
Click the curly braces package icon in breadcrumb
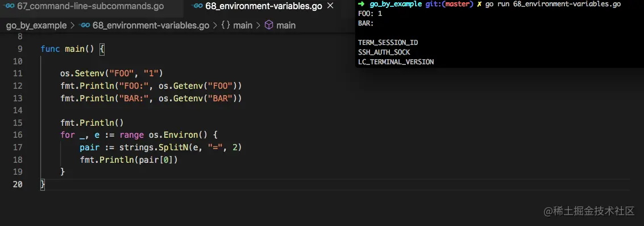click(x=226, y=26)
